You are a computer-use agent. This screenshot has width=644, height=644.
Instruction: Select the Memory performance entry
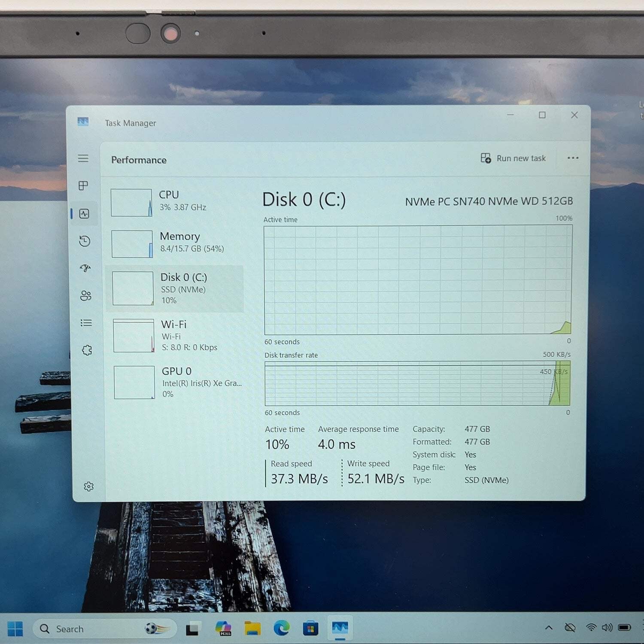(174, 243)
